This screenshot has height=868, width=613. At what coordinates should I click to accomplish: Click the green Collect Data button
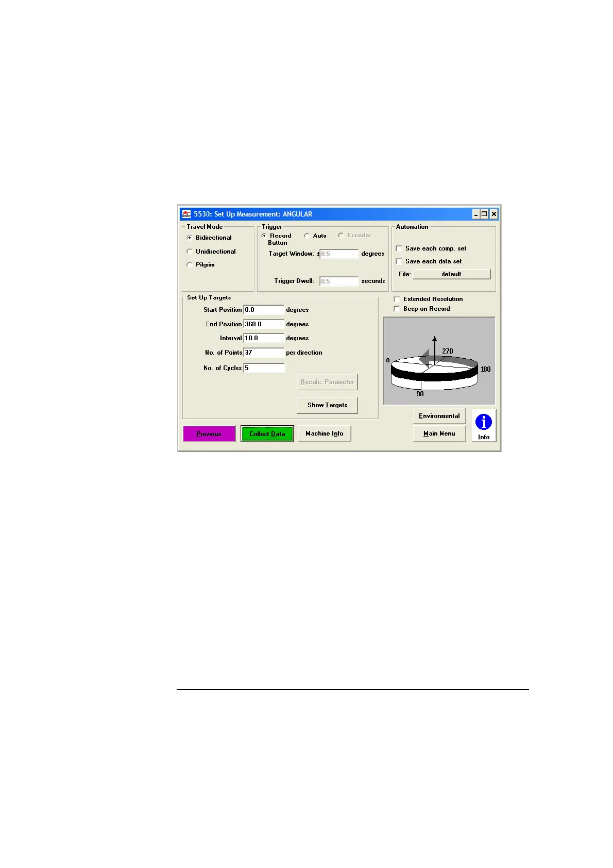[267, 434]
